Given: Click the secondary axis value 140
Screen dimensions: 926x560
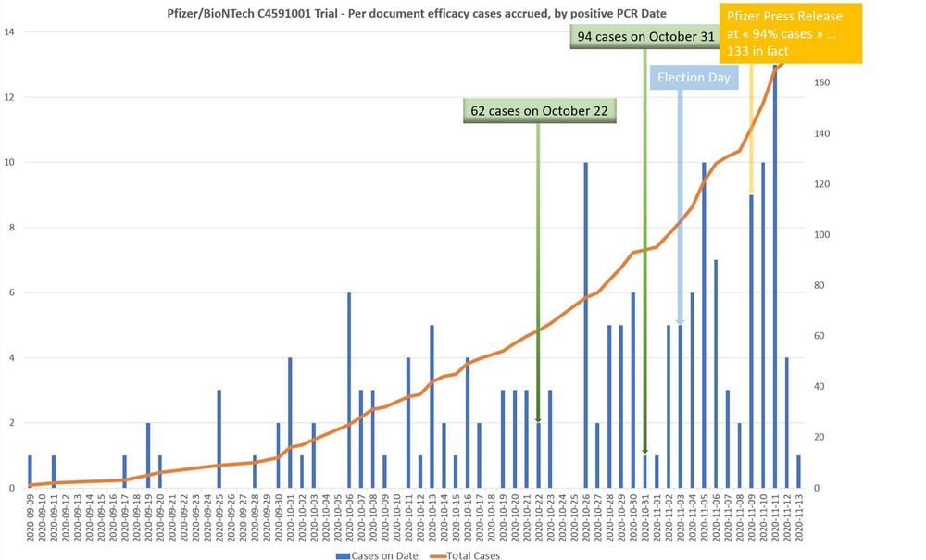Looking at the screenshot, I should [x=821, y=133].
